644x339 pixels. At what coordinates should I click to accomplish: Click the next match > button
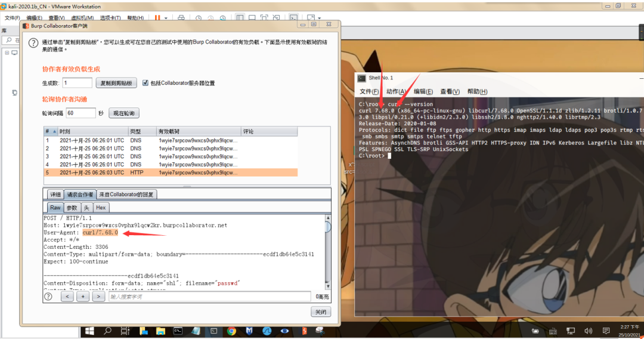tap(98, 296)
